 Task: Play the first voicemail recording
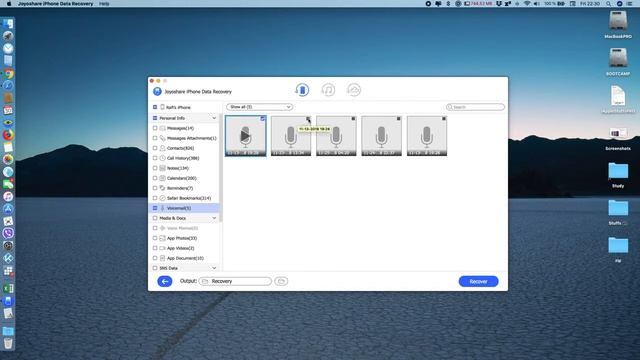245,136
